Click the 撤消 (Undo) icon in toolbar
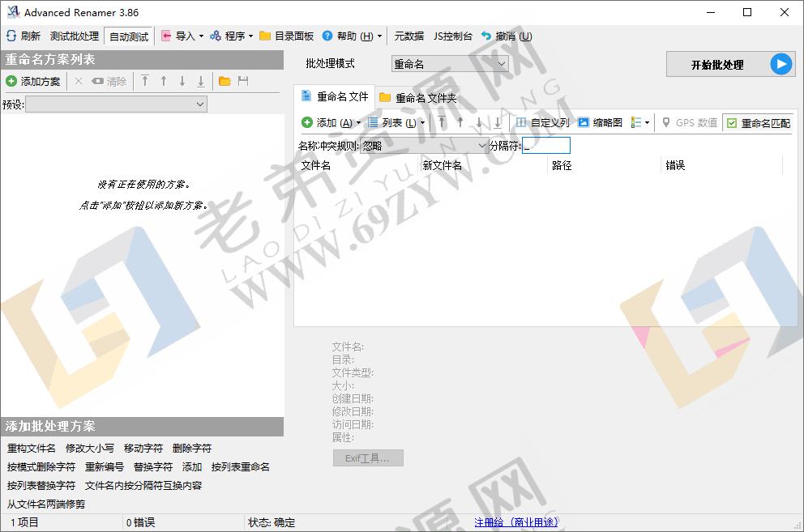 pyautogui.click(x=498, y=36)
